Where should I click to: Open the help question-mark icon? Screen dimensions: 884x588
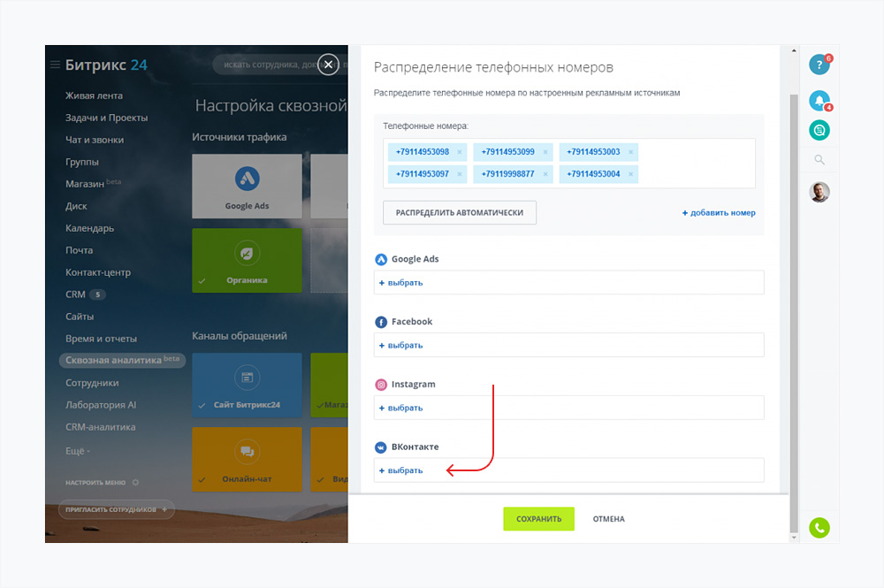(x=819, y=65)
